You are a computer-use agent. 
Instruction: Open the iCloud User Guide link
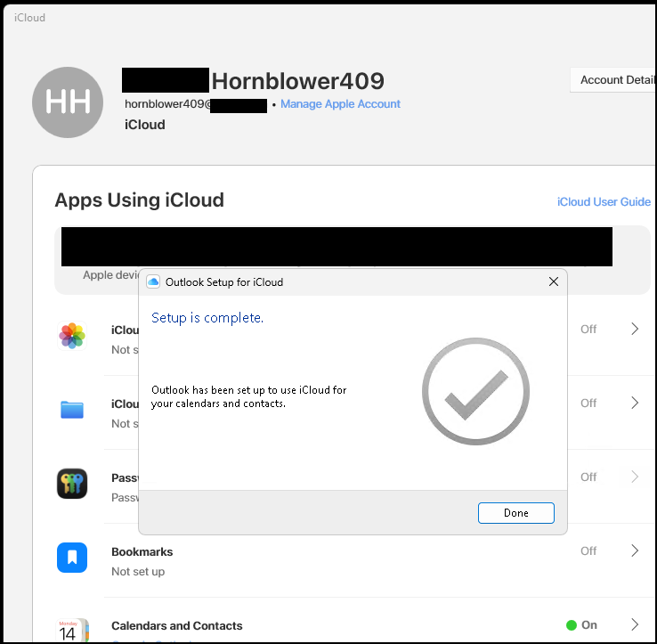click(x=604, y=201)
